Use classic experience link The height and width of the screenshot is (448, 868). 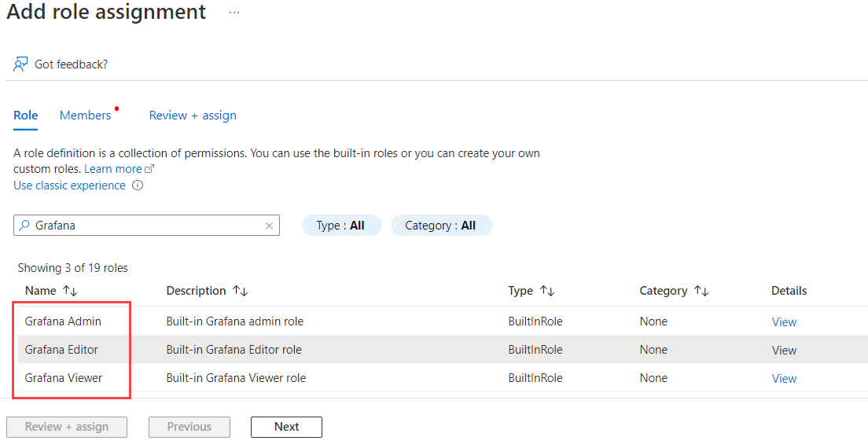[x=69, y=185]
